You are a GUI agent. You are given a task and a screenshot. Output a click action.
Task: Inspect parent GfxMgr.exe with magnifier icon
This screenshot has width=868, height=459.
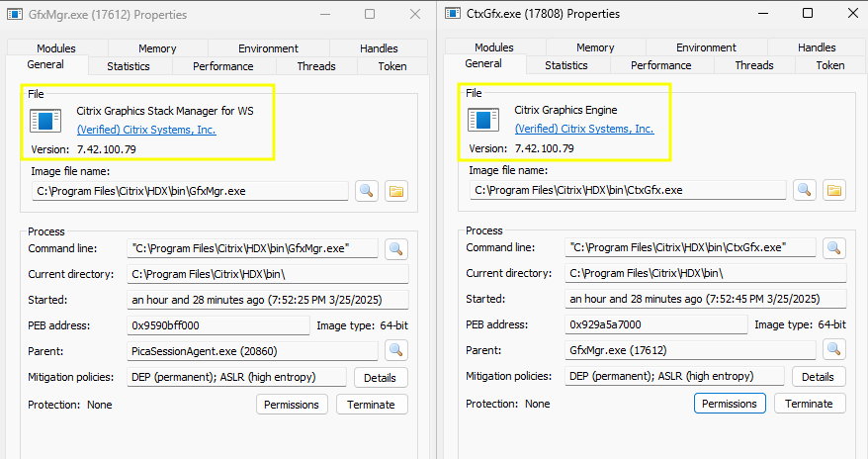point(834,349)
